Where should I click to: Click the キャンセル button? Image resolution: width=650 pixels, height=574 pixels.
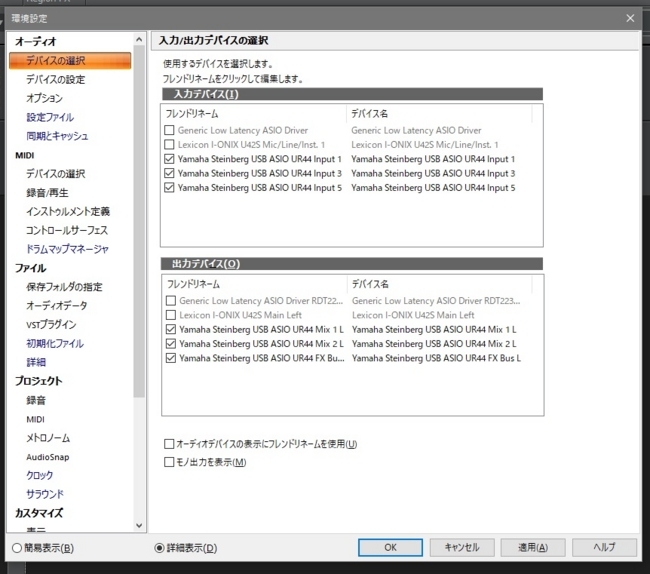[x=462, y=547]
